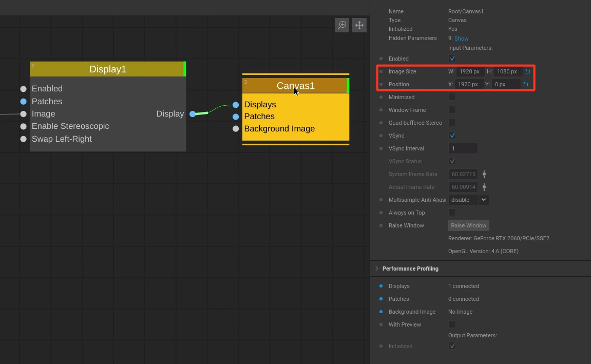Click the pan/move arrows icon

[359, 25]
